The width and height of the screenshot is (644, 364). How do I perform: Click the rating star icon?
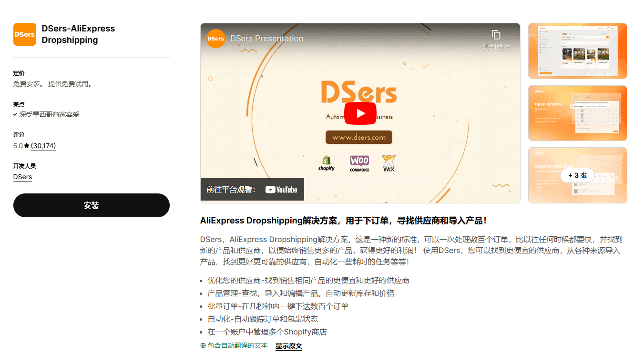click(x=27, y=146)
